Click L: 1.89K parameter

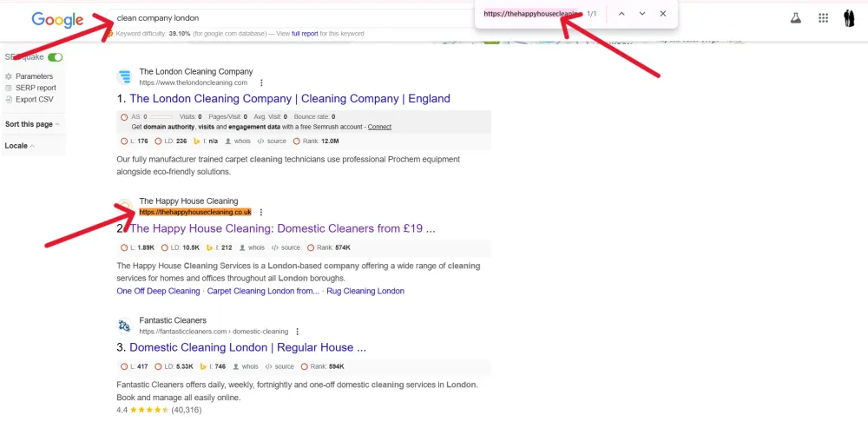[x=137, y=247]
